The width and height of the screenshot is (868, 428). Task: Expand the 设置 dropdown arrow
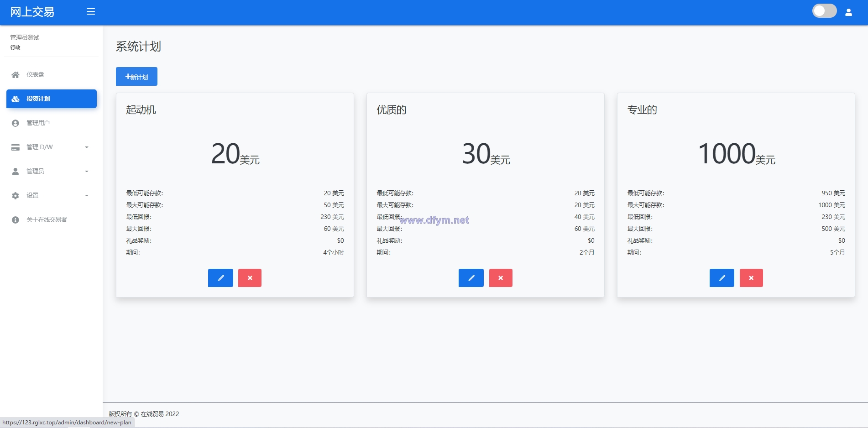pos(87,196)
